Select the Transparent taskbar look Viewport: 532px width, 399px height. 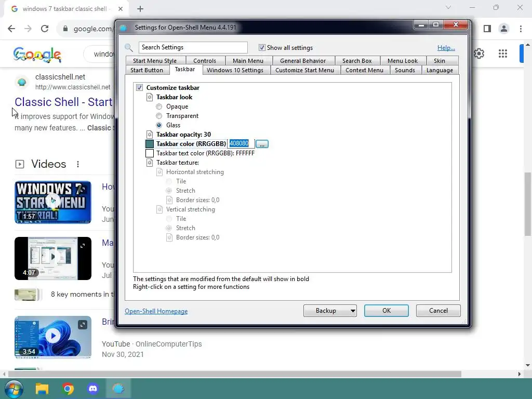click(x=159, y=116)
